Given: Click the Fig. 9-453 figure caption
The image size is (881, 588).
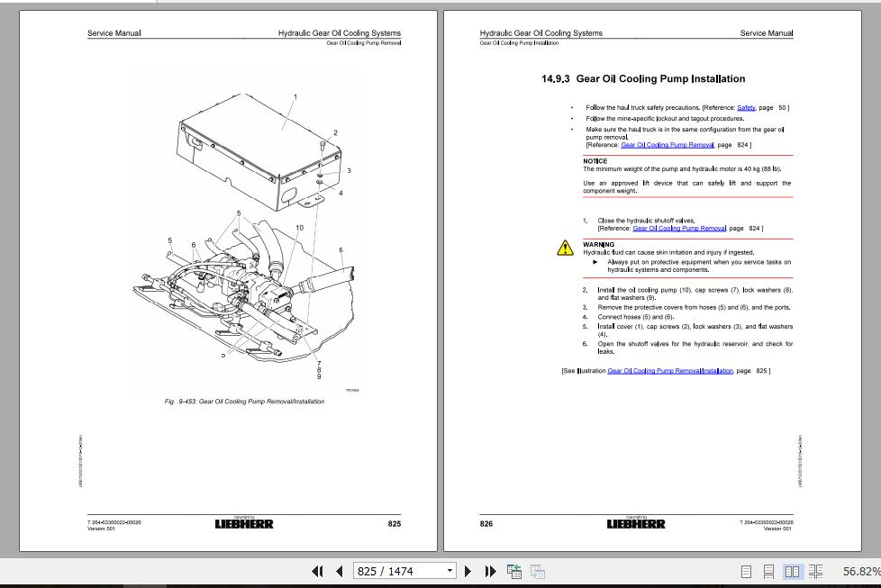Looking at the screenshot, I should point(244,402).
